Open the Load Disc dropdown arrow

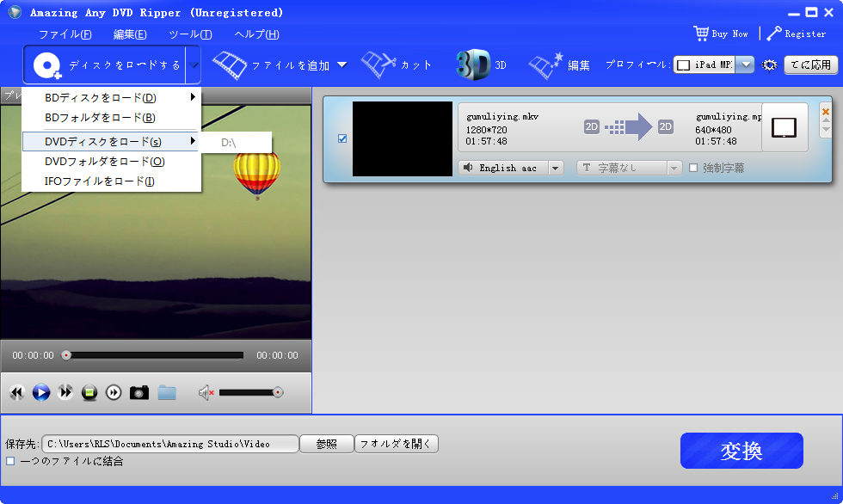(x=194, y=65)
